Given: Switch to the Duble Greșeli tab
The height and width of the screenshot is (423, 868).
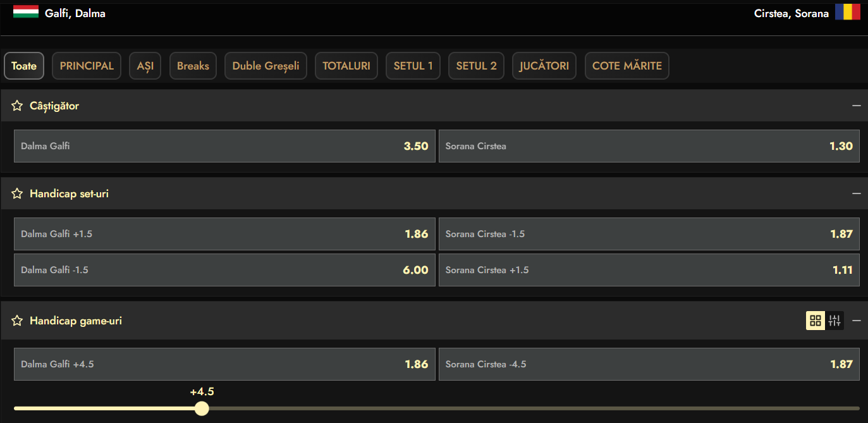Looking at the screenshot, I should pos(266,66).
